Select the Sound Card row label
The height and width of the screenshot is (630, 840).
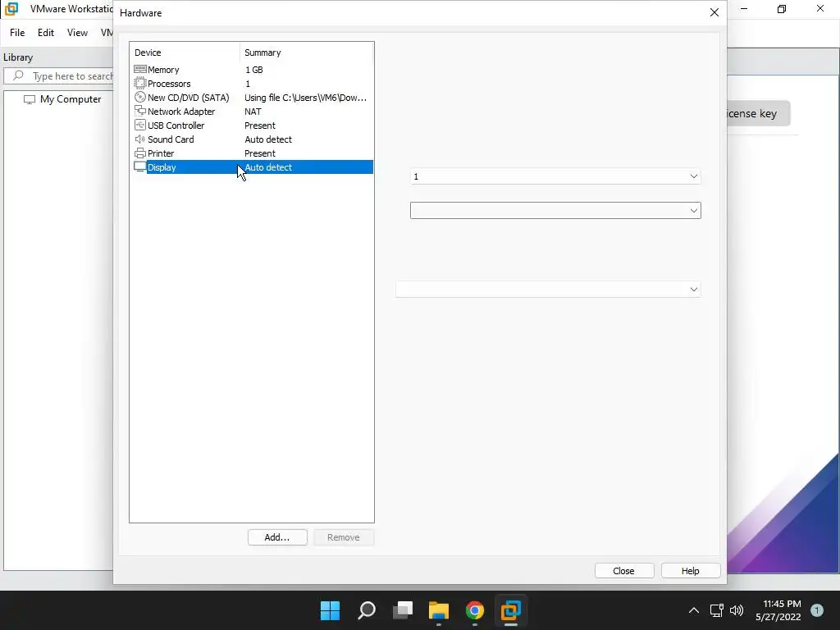(171, 139)
